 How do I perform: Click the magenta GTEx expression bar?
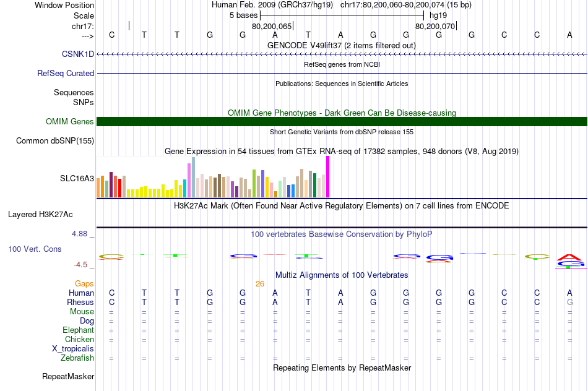click(x=328, y=176)
